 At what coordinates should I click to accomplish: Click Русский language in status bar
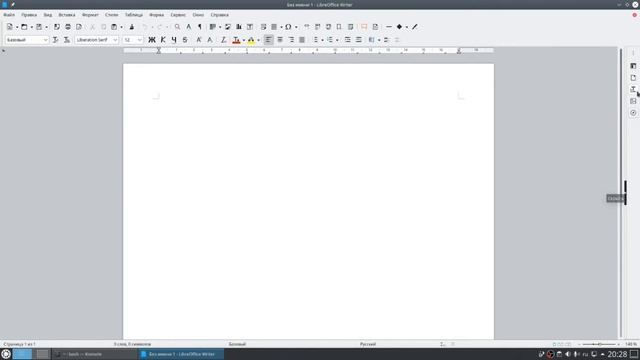pos(368,344)
